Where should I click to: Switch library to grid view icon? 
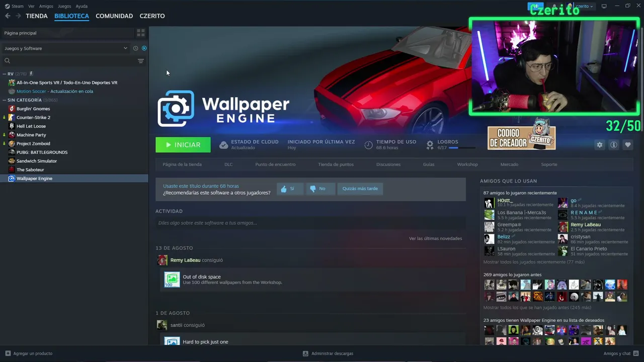click(141, 33)
